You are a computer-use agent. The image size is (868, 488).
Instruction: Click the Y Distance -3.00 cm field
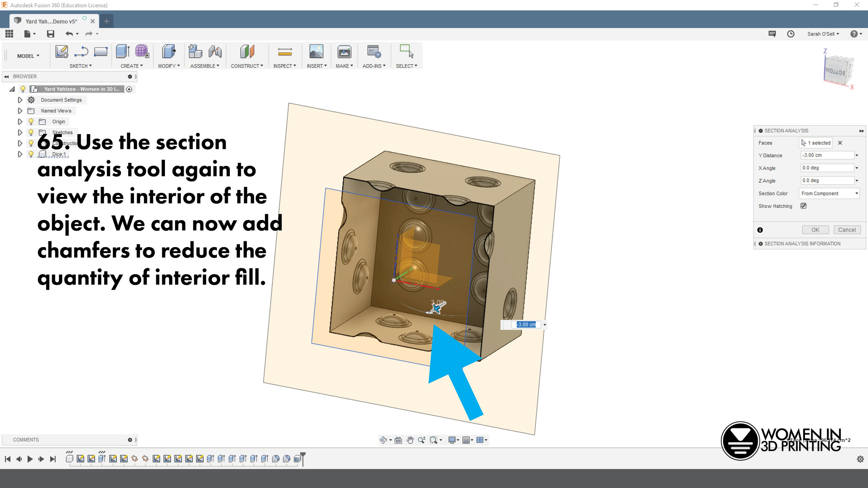click(x=827, y=155)
